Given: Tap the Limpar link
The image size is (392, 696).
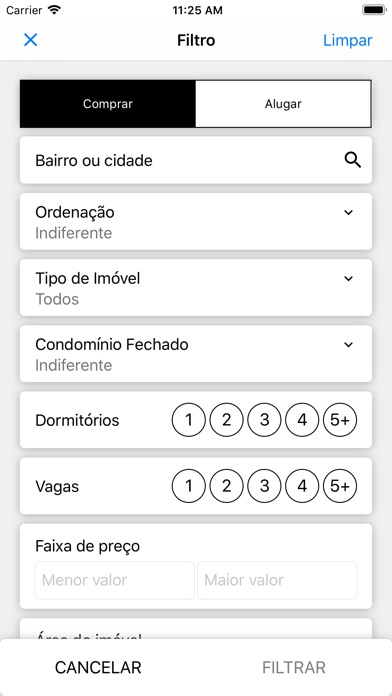Looking at the screenshot, I should tap(348, 40).
